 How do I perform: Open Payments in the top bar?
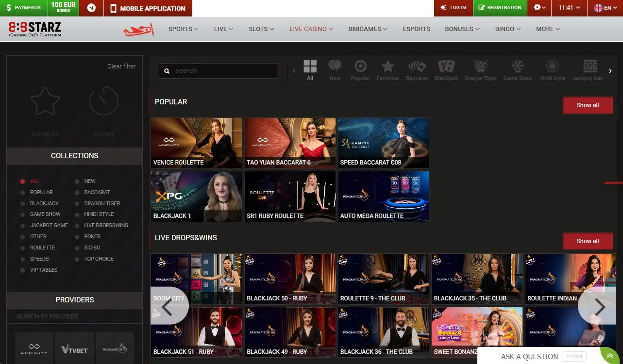point(24,8)
